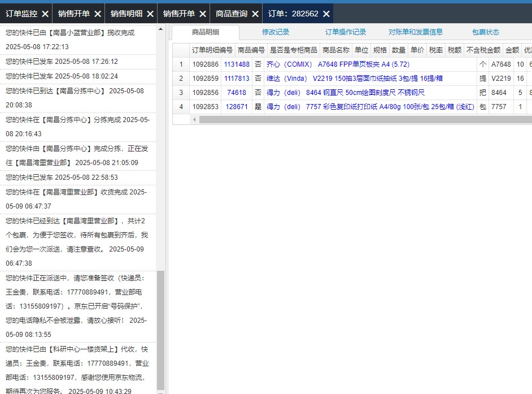The width and height of the screenshot is (532, 394).
Task: Click the 单位 column header
Action: tap(361, 50)
